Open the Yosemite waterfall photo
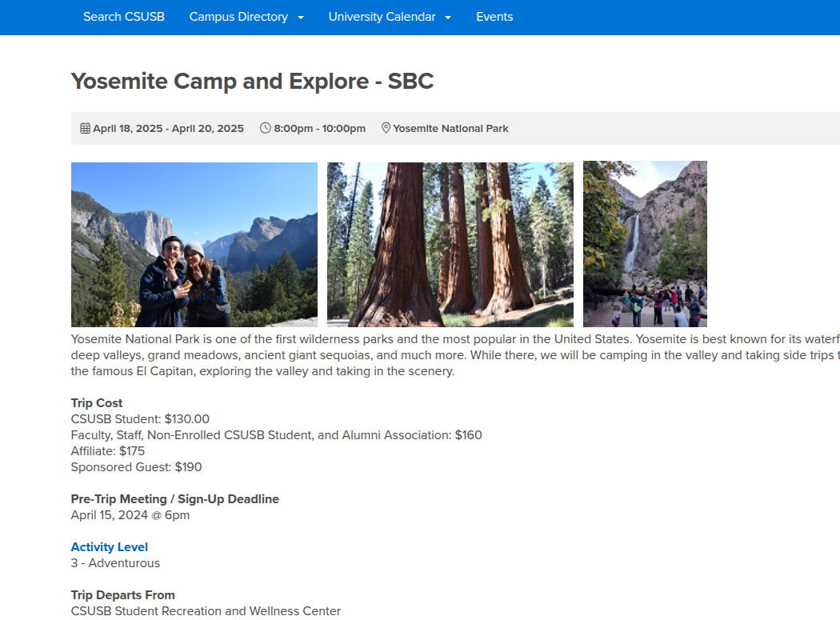 [645, 244]
